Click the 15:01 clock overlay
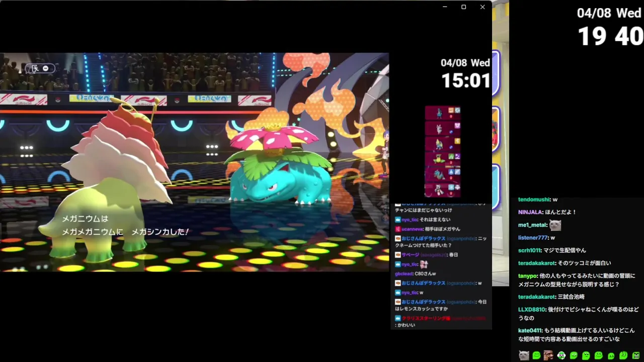This screenshot has height=362, width=644. coord(465,80)
